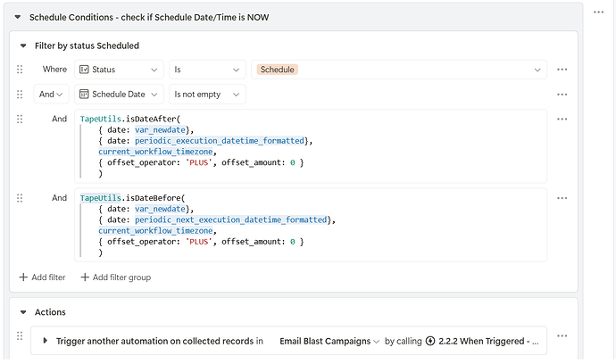Click the Status field type icon

84,70
